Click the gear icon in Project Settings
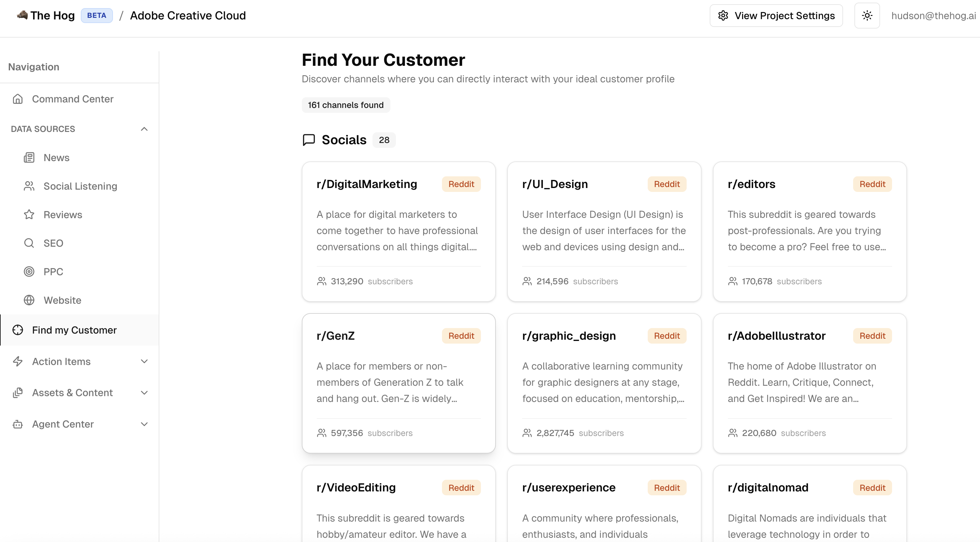This screenshot has width=980, height=542. (723, 16)
